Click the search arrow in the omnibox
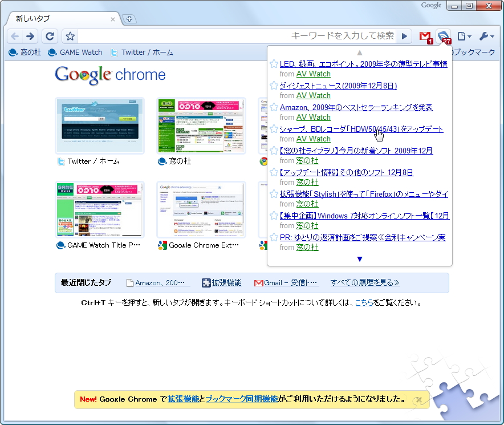This screenshot has width=504, height=425. [404, 35]
